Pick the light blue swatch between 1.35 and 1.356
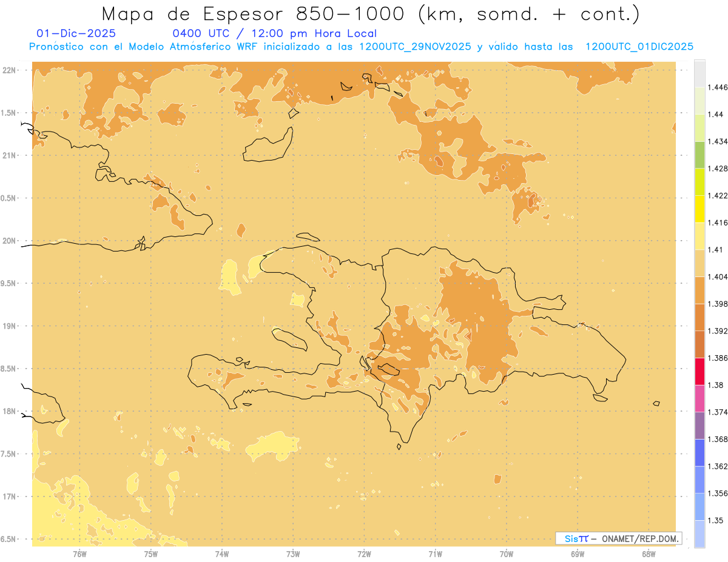 (x=699, y=506)
